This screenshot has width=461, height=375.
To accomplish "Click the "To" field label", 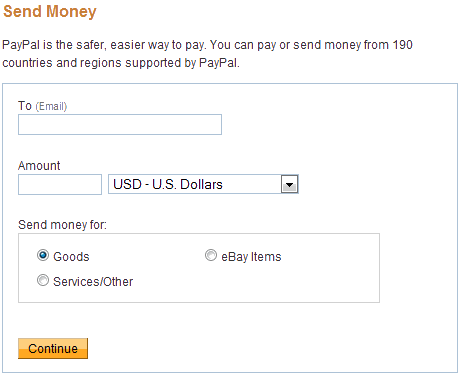I will (x=25, y=106).
